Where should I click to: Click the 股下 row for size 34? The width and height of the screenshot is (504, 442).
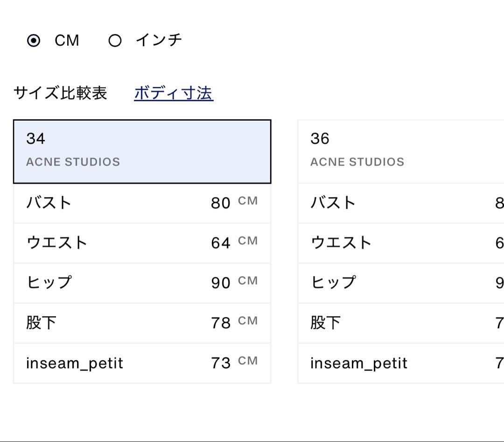point(142,322)
